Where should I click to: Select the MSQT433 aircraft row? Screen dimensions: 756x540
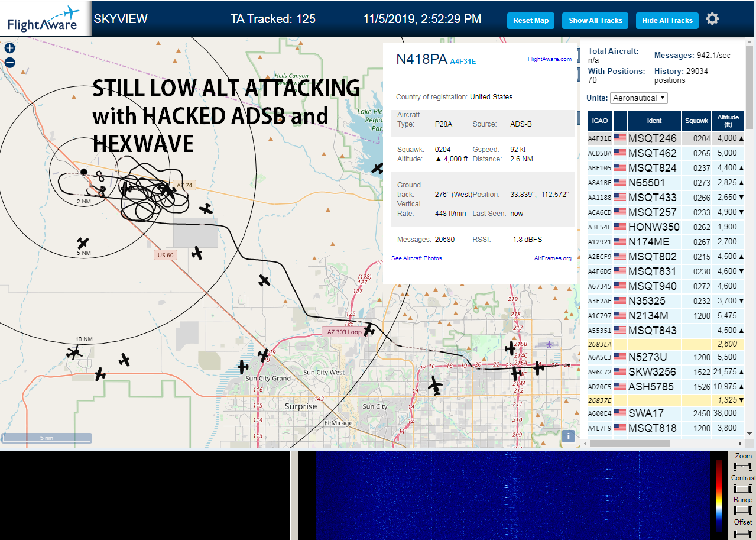pos(666,198)
